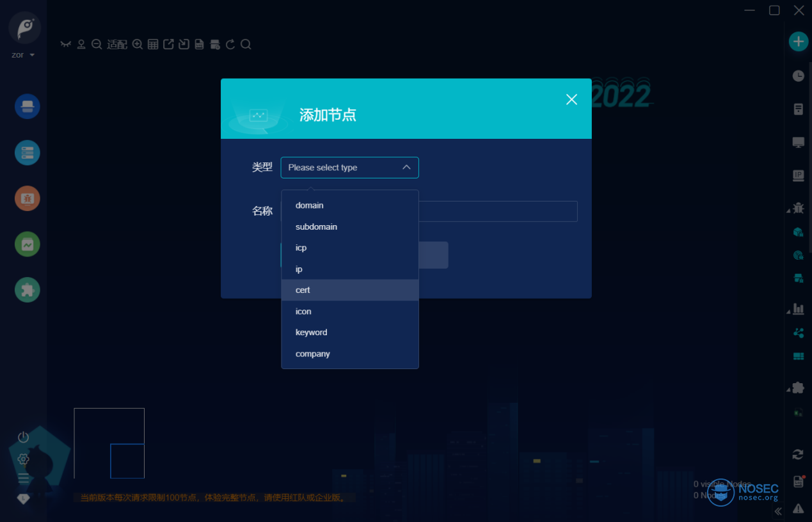Open the 'Please select type' dropdown
Viewport: 812px width, 522px height.
pyautogui.click(x=349, y=168)
